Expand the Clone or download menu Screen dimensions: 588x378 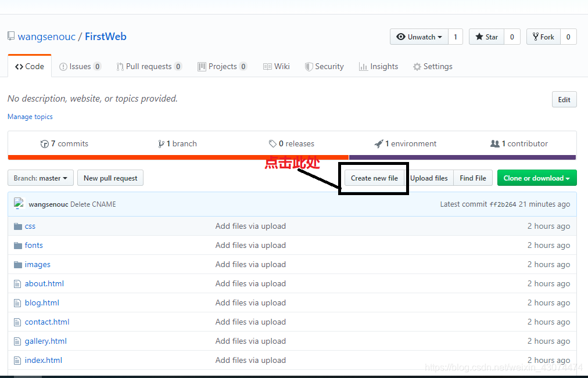pyautogui.click(x=537, y=178)
